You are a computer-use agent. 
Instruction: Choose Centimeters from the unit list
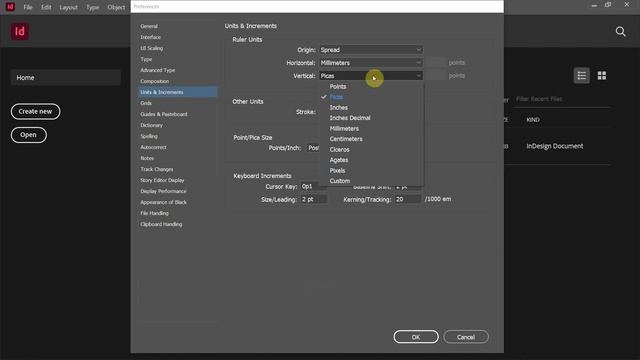pos(346,139)
